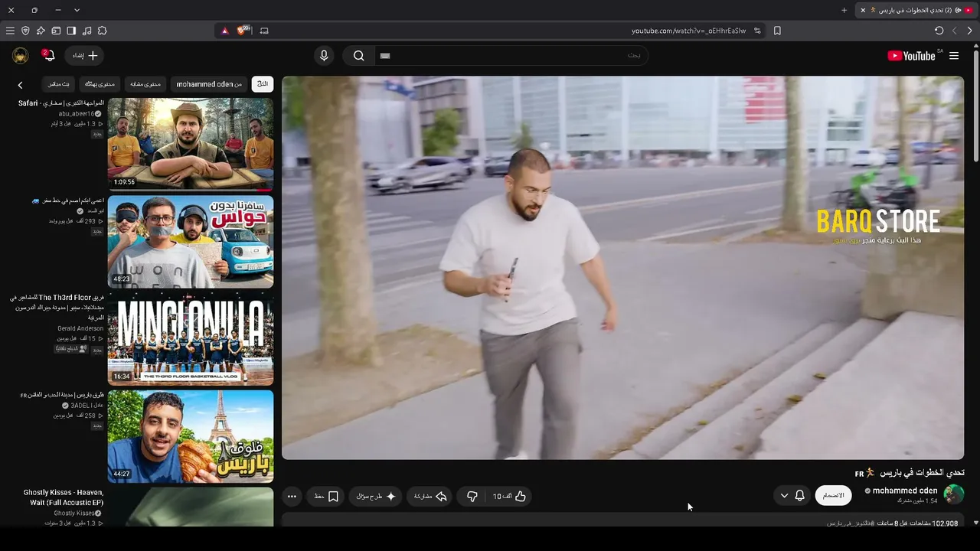Go to YouTube home via logo
980x551 pixels.
(x=911, y=56)
